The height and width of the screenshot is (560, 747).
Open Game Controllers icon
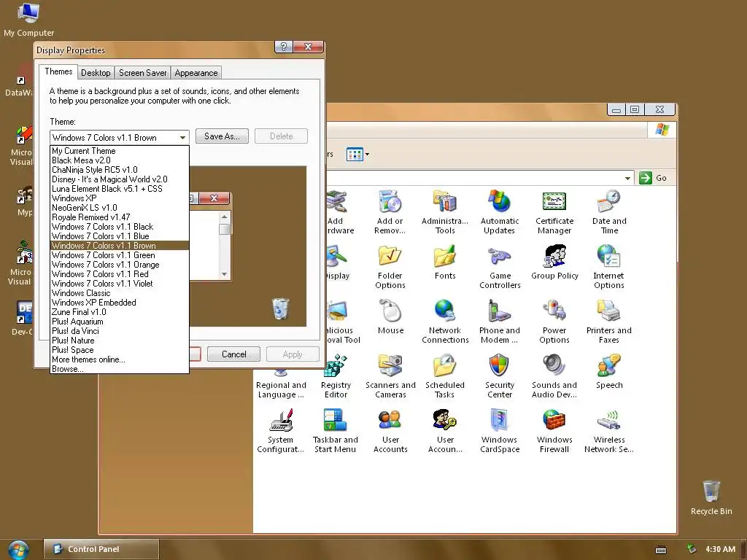[500, 267]
